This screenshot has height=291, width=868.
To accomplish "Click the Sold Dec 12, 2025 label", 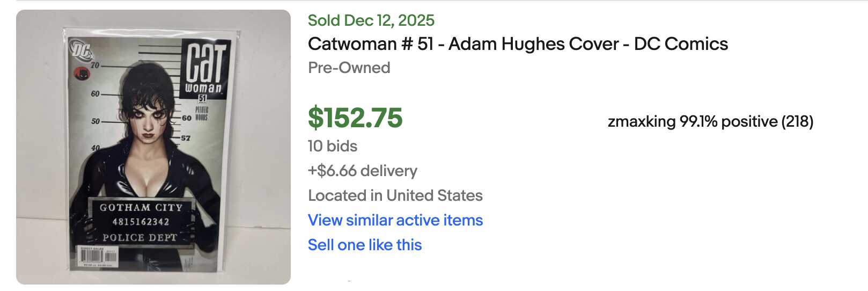I will 371,20.
